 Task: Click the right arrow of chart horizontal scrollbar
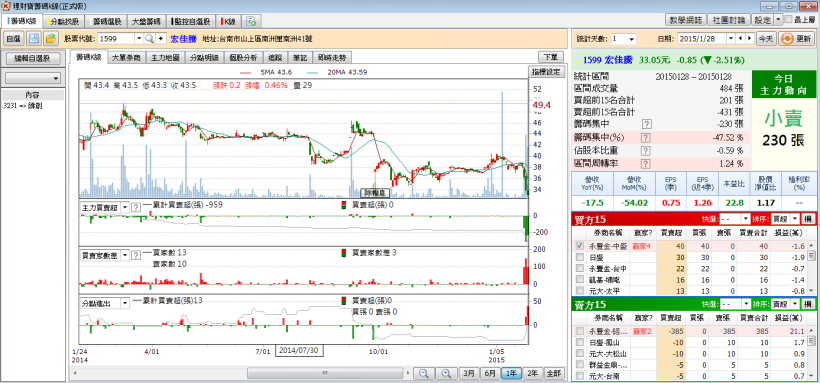coord(407,373)
